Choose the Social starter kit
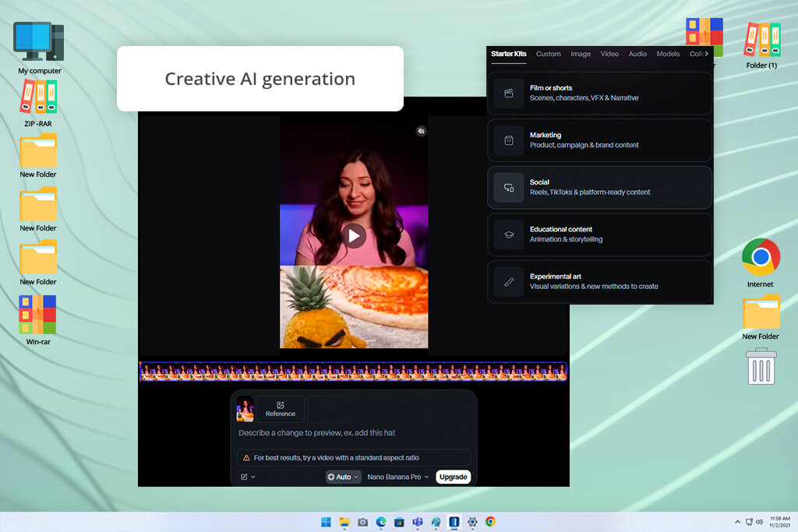This screenshot has width=798, height=532. (599, 188)
